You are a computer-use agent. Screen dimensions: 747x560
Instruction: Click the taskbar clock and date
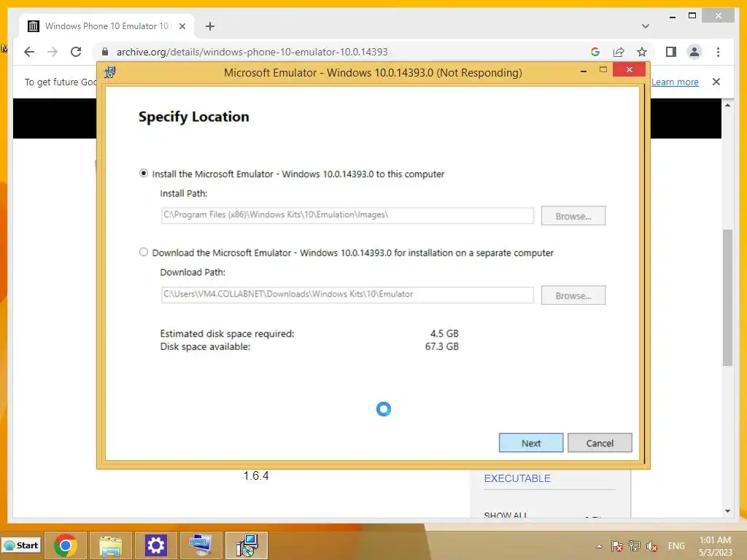715,546
